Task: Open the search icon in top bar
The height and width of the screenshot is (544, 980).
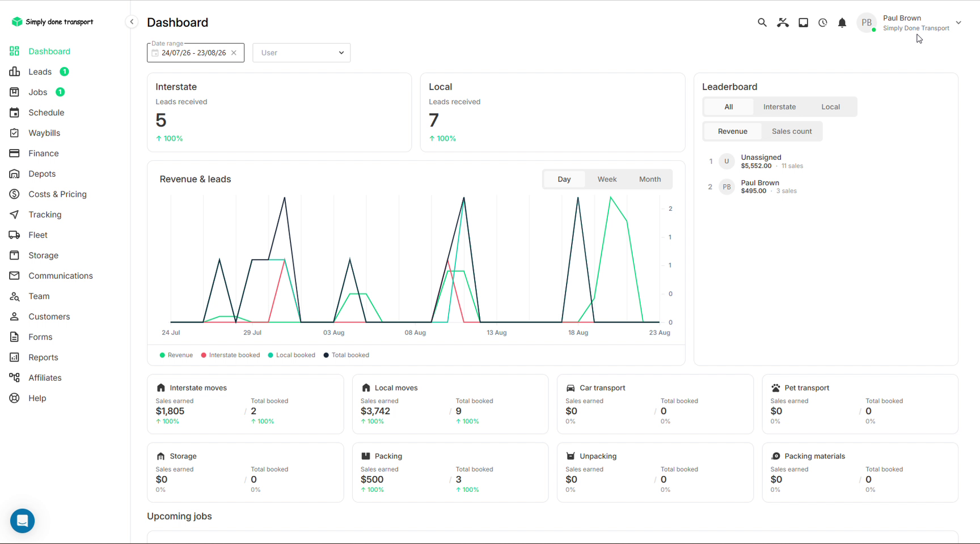Action: pyautogui.click(x=762, y=23)
